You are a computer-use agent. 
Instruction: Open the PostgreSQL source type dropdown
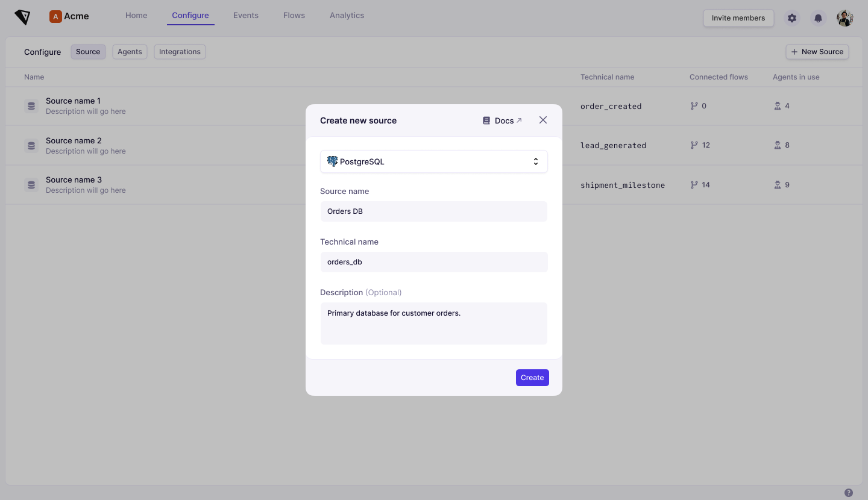434,161
